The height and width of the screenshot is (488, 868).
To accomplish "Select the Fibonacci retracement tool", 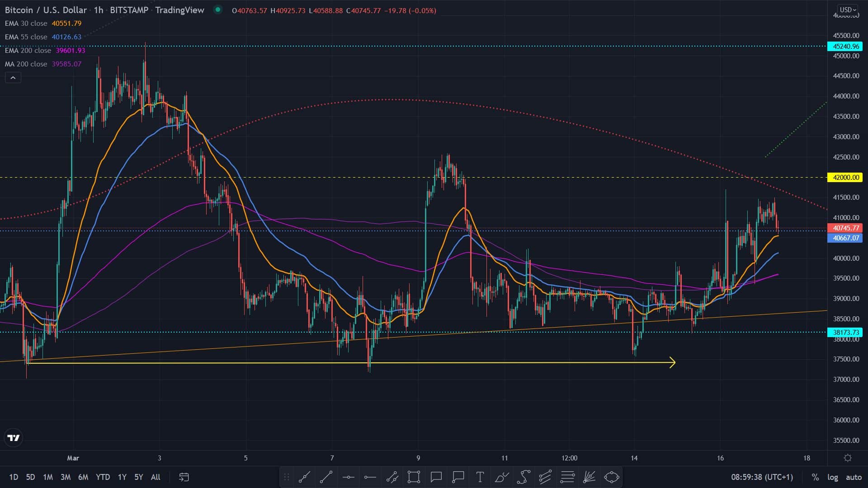I will (x=567, y=477).
